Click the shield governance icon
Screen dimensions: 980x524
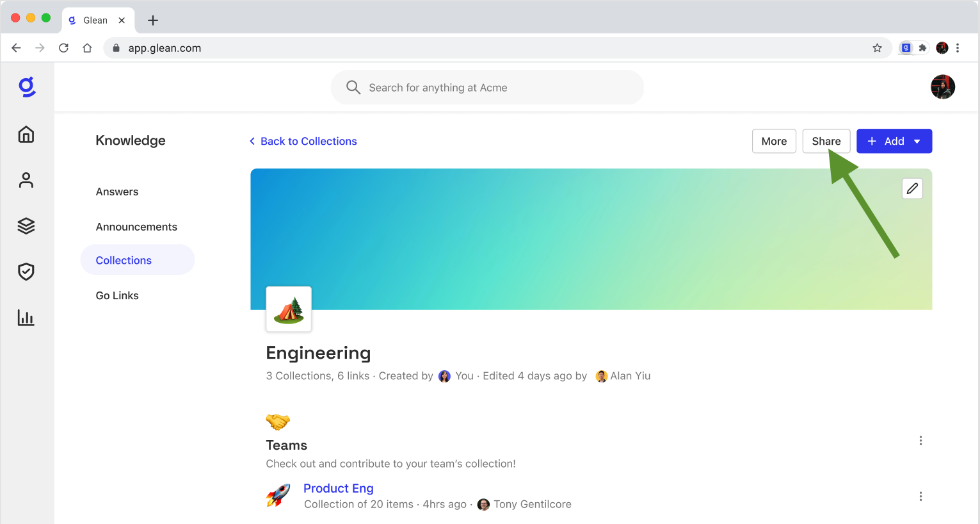pos(26,272)
